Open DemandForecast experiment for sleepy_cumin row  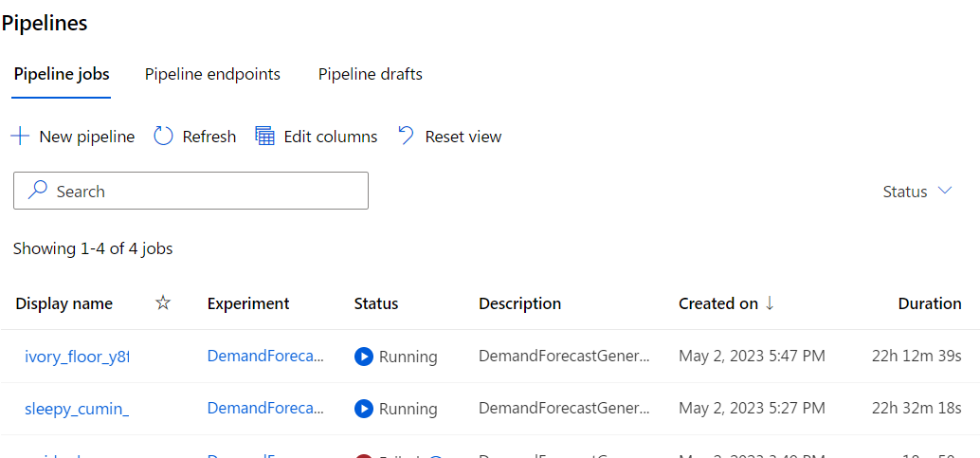265,409
